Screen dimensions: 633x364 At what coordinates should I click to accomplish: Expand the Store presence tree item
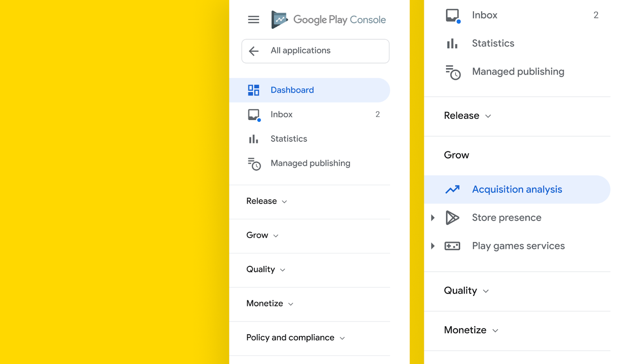(x=432, y=217)
